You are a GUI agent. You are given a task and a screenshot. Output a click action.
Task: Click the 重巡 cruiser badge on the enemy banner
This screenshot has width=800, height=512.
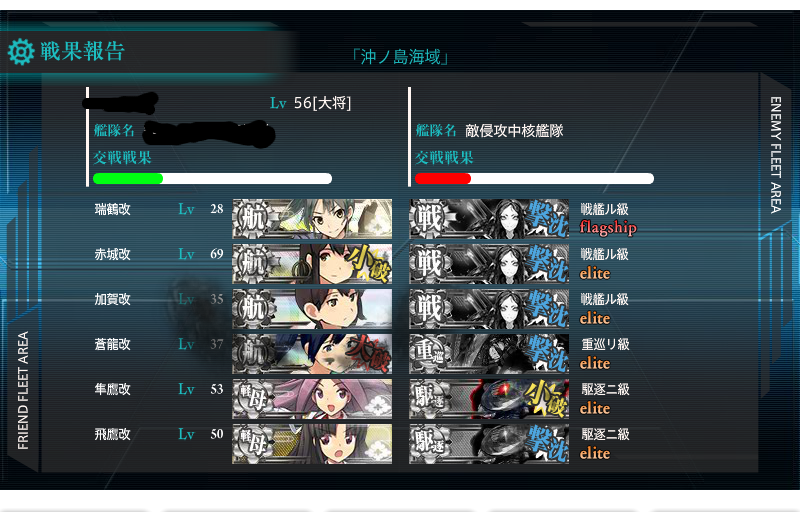click(429, 354)
